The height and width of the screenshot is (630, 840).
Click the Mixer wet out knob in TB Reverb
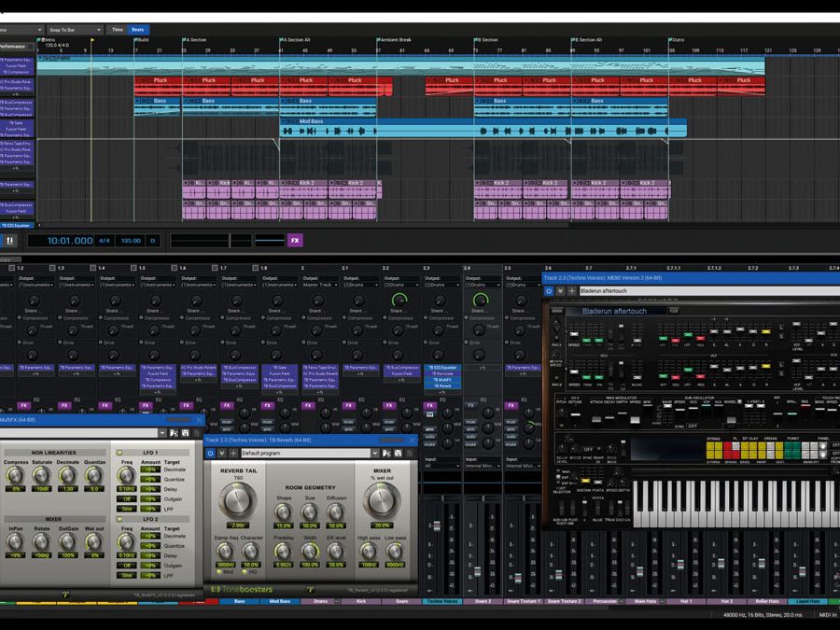pyautogui.click(x=382, y=500)
